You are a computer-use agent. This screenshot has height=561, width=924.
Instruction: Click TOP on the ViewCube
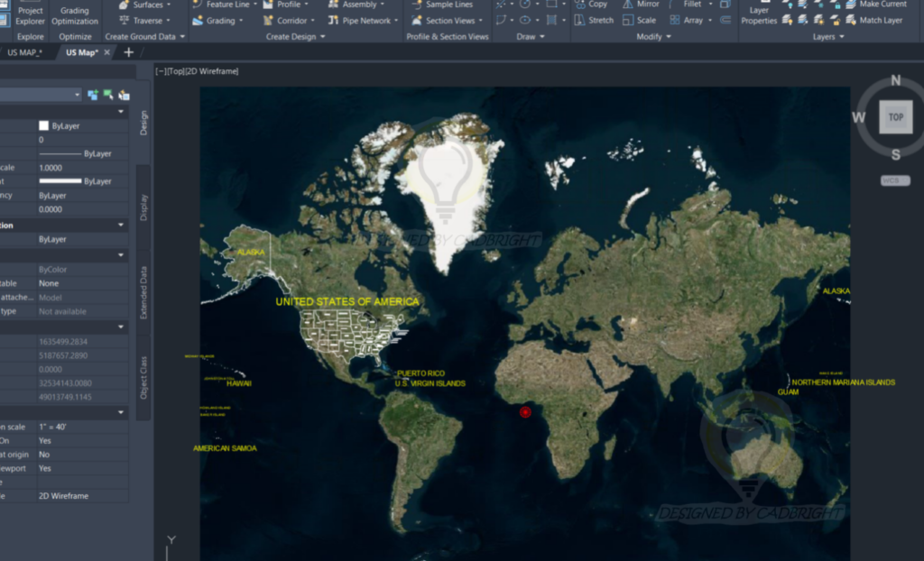click(x=894, y=116)
